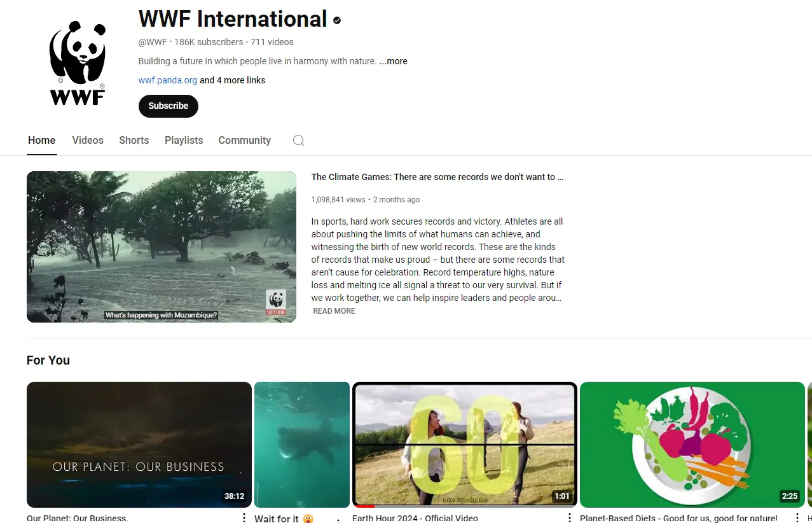This screenshot has width=812, height=523.
Task: Expand featured video description via READ MORE
Action: 334,311
